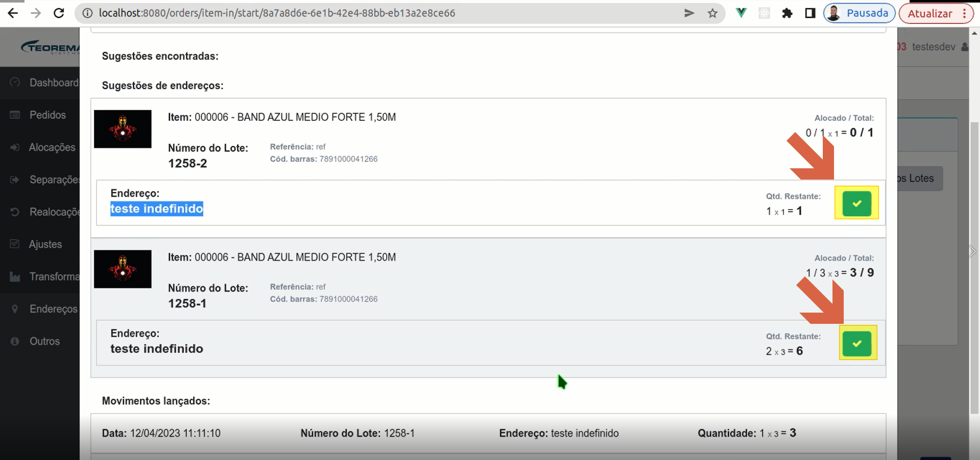Open the Pausada profile button
The image size is (980, 460).
click(859, 13)
